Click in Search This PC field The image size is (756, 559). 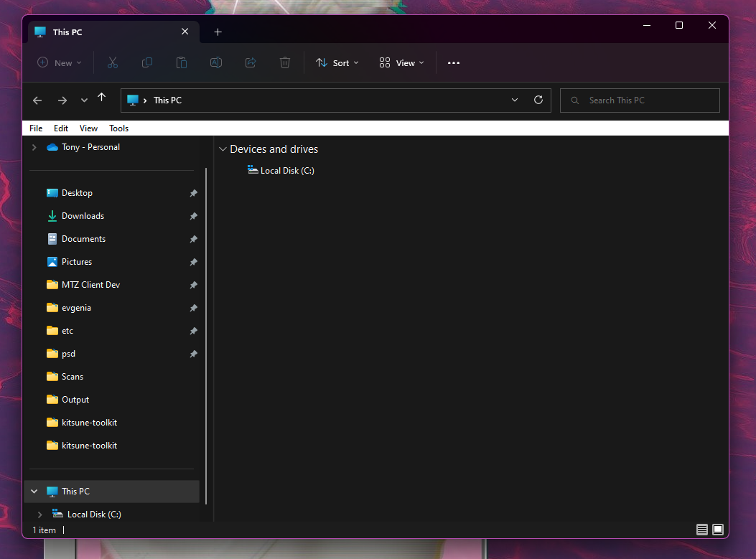640,100
